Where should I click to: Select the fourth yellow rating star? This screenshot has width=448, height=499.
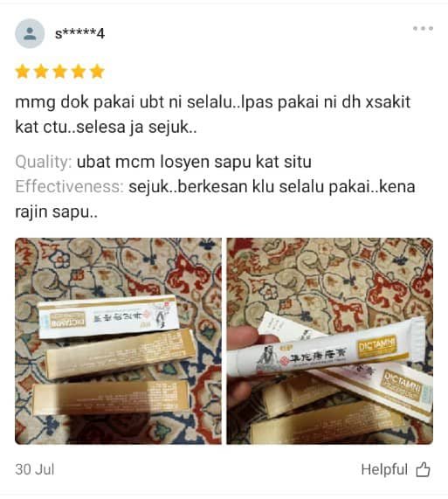[x=79, y=72]
